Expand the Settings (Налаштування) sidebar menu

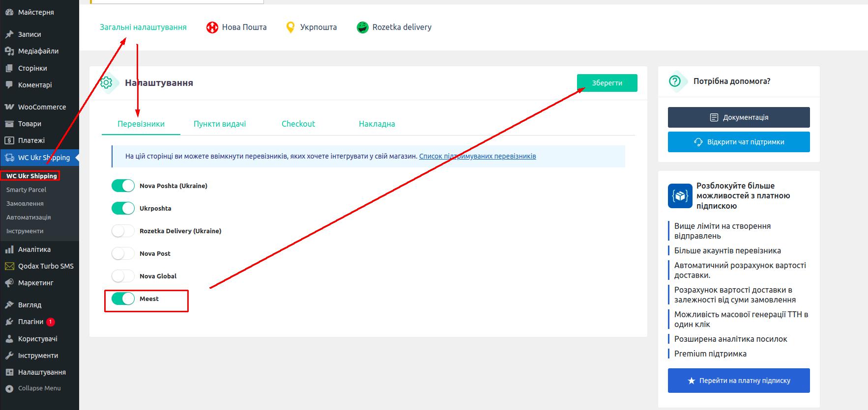(42, 372)
